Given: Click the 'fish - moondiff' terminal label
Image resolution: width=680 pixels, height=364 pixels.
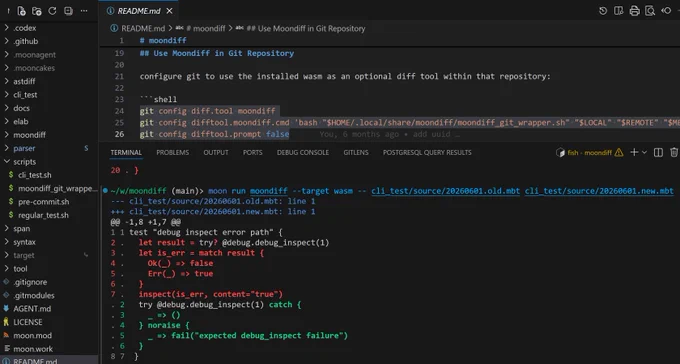Looking at the screenshot, I should (589, 153).
